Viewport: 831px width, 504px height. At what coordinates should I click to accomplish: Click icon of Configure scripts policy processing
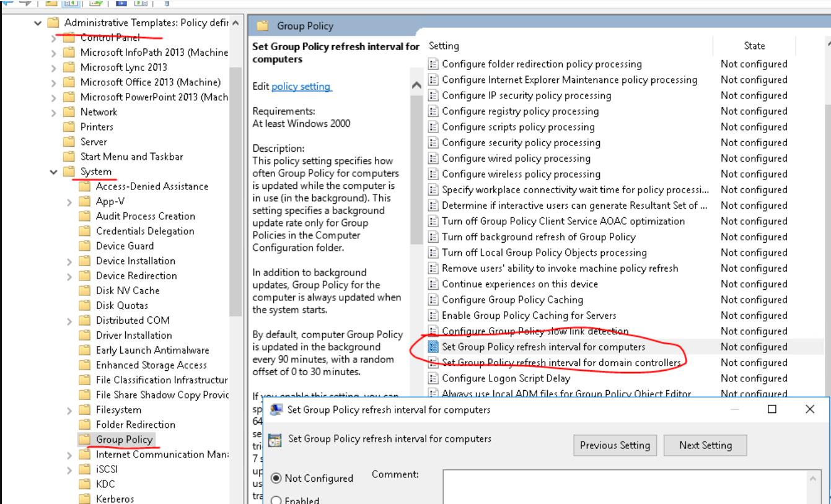click(434, 127)
